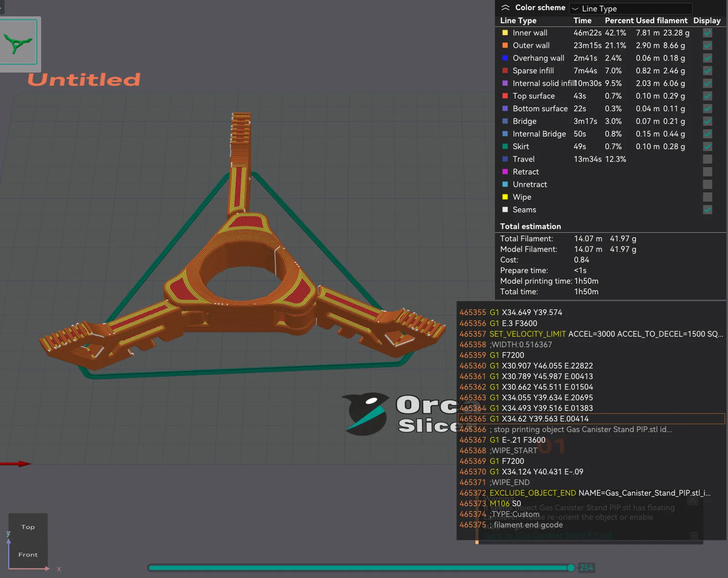
Task: Enable the Wipe display checkbox
Action: click(707, 197)
